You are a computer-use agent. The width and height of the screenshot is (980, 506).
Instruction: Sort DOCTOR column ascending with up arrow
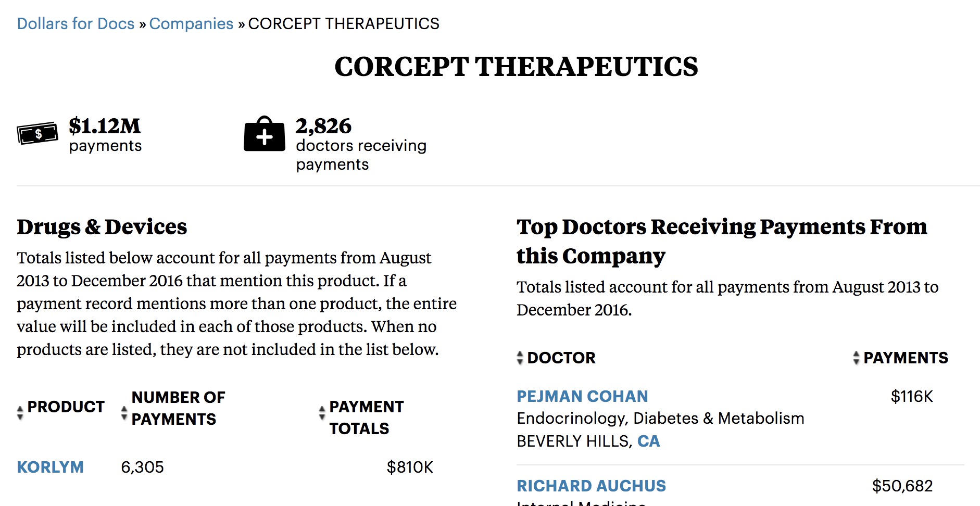[x=520, y=353]
